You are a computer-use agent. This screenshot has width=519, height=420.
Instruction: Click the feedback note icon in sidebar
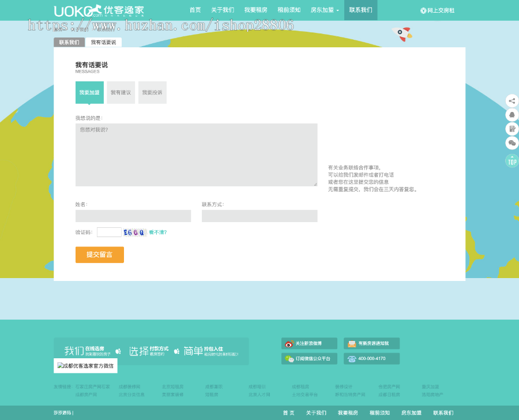[512, 129]
